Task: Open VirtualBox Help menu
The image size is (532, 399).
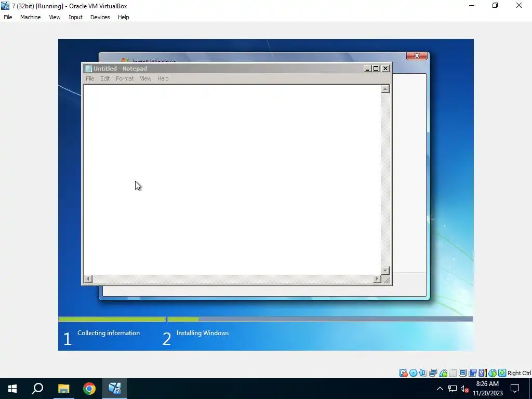Action: pos(124,17)
